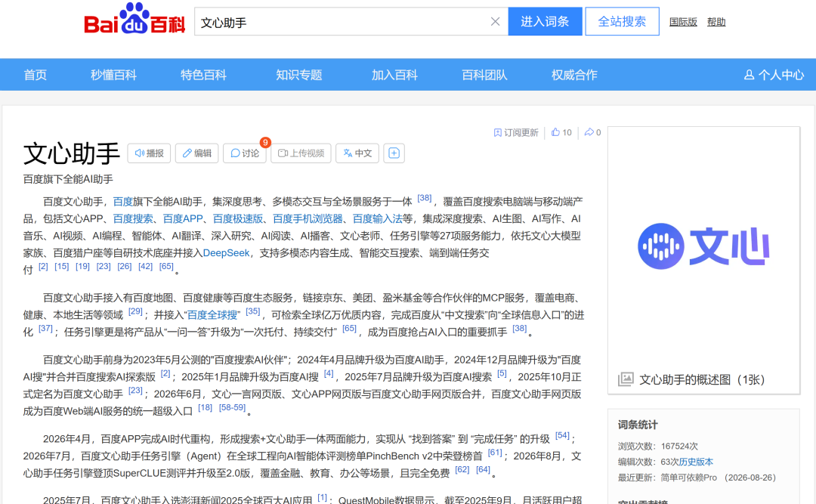816x504 pixels.
Task: Click citation reference [15]
Action: point(61,266)
